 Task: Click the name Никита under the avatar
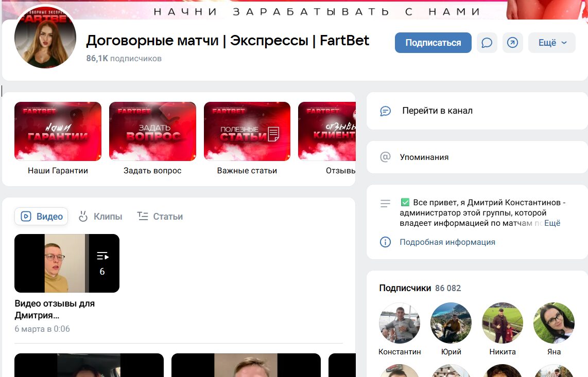[x=503, y=351]
